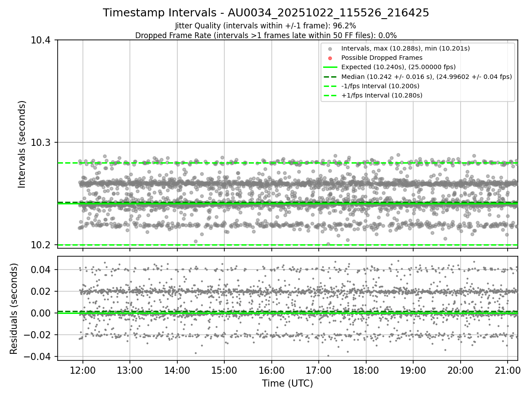
Task: Click the Residuals (seconds) axis label
Action: (x=14, y=309)
